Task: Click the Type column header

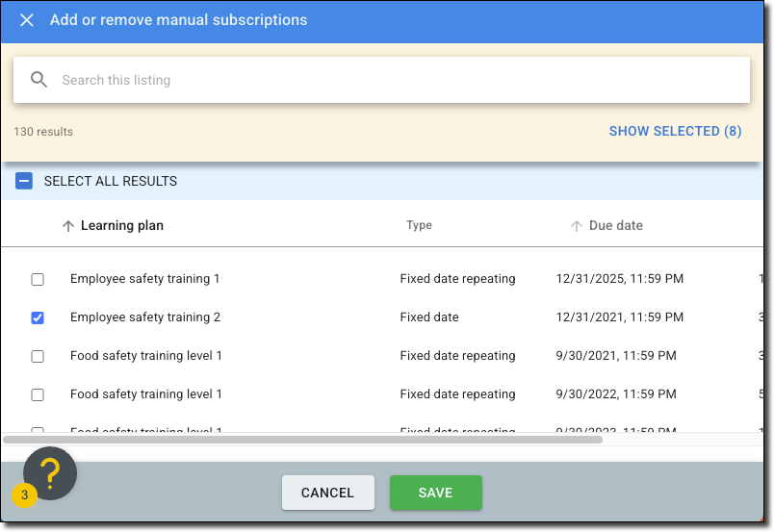Action: pos(419,226)
